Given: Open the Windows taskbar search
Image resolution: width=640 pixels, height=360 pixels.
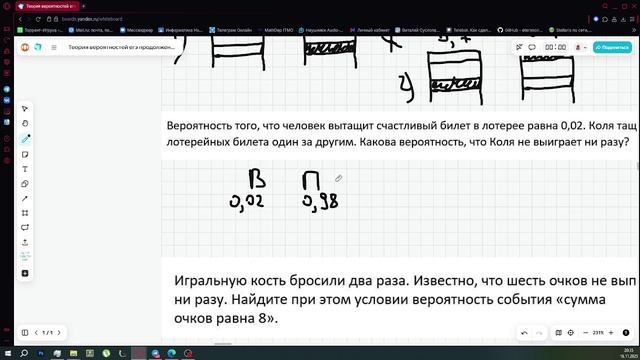Looking at the screenshot, I should 24,353.
